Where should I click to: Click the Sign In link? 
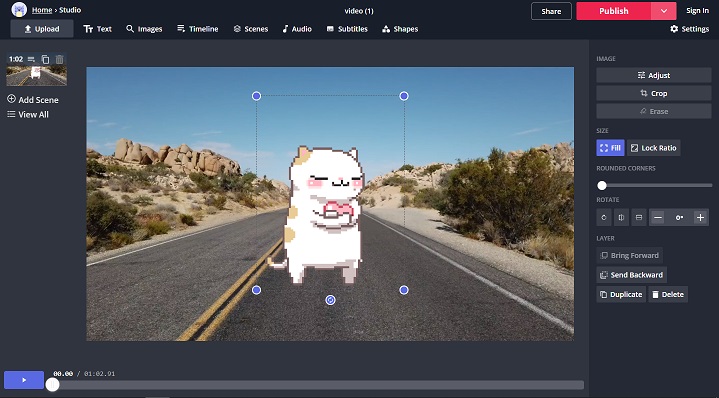point(697,11)
